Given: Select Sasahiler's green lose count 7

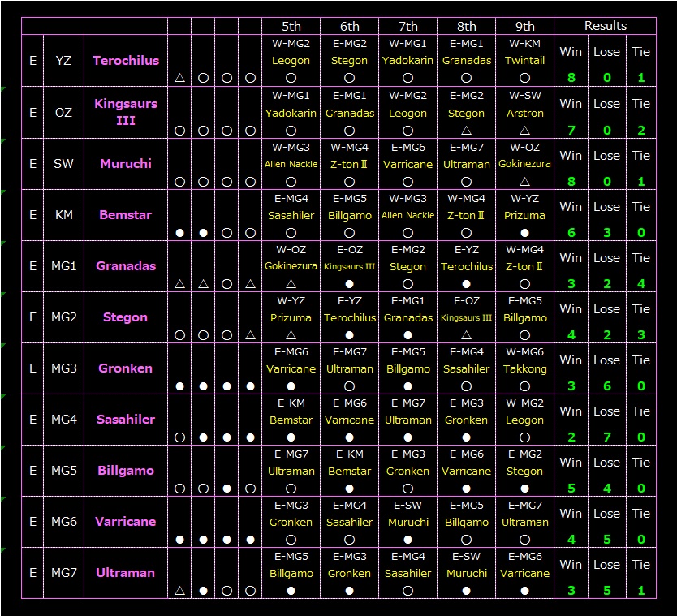Looking at the screenshot, I should click(606, 437).
